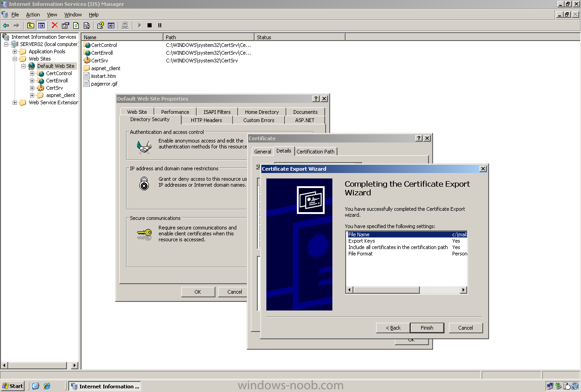The height and width of the screenshot is (392, 581).
Task: Click the Forward arrow in the toolbar
Action: click(16, 25)
